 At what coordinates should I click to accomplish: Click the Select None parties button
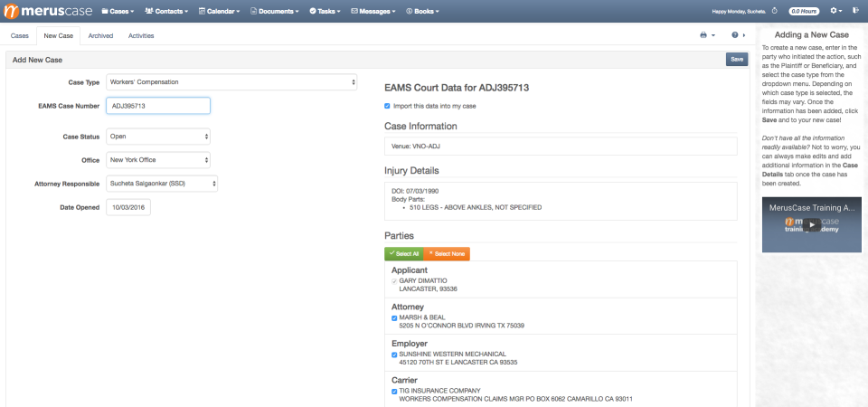pos(447,253)
